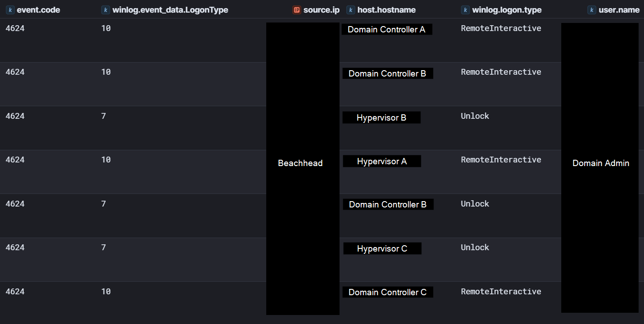
Task: Sort by the event.code column header
Action: [x=38, y=10]
